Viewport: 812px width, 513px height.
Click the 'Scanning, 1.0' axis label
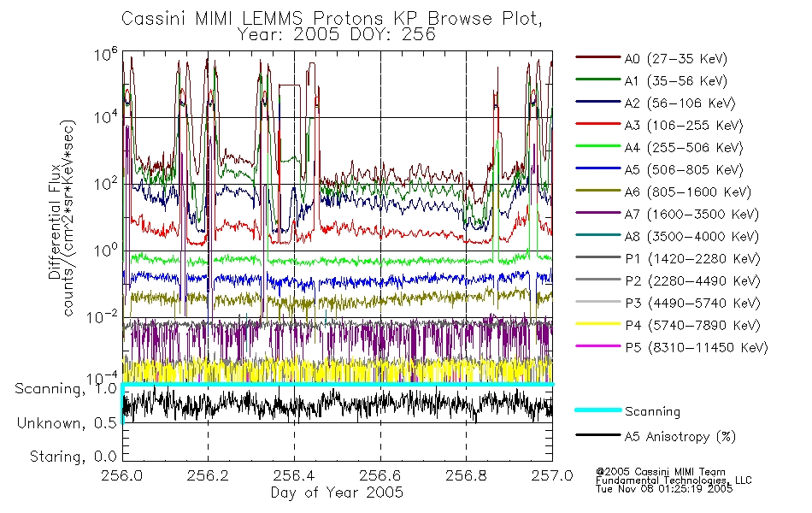pyautogui.click(x=67, y=389)
